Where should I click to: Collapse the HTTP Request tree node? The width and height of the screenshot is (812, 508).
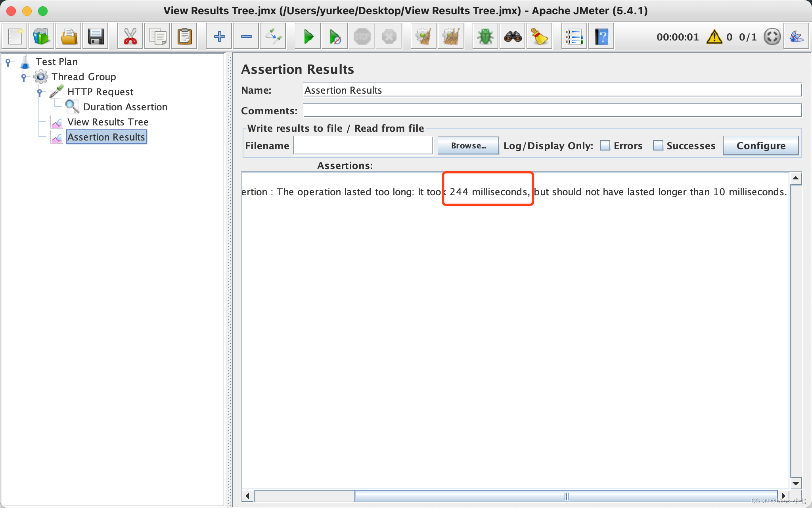(40, 92)
